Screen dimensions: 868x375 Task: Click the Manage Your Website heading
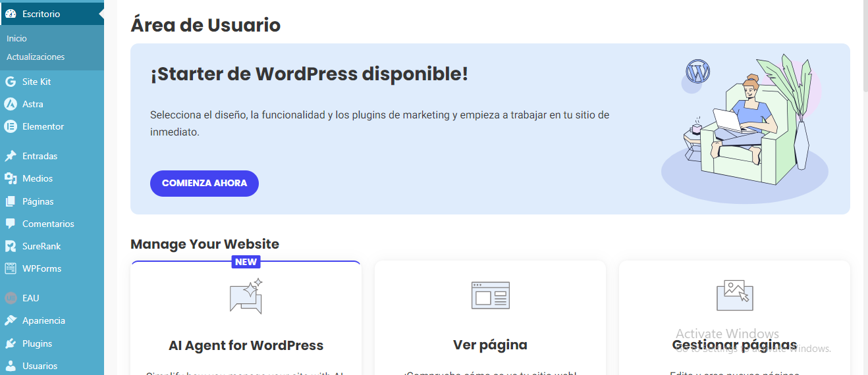pyautogui.click(x=205, y=244)
